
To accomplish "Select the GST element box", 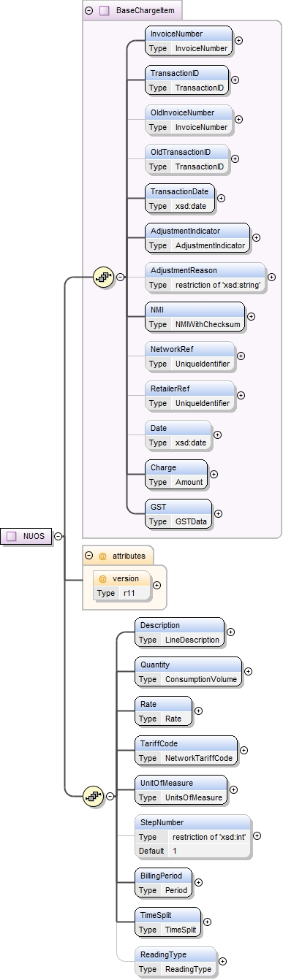I will click(x=178, y=514).
